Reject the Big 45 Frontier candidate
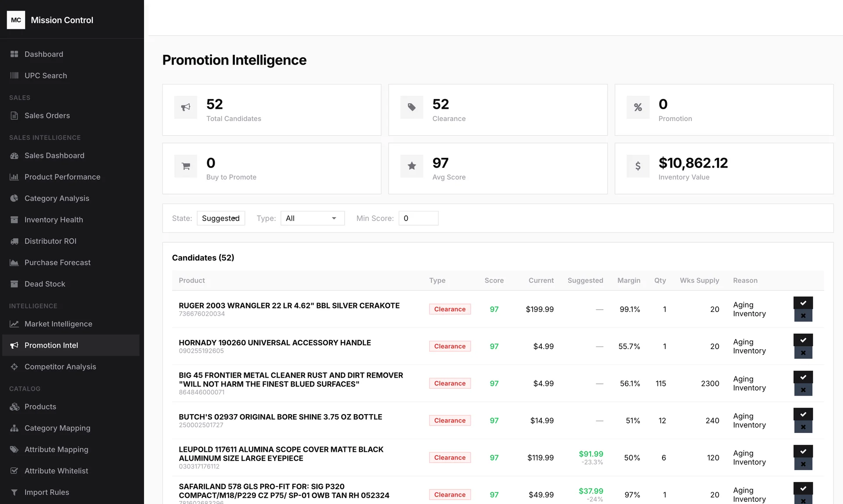The width and height of the screenshot is (843, 504). click(x=803, y=390)
